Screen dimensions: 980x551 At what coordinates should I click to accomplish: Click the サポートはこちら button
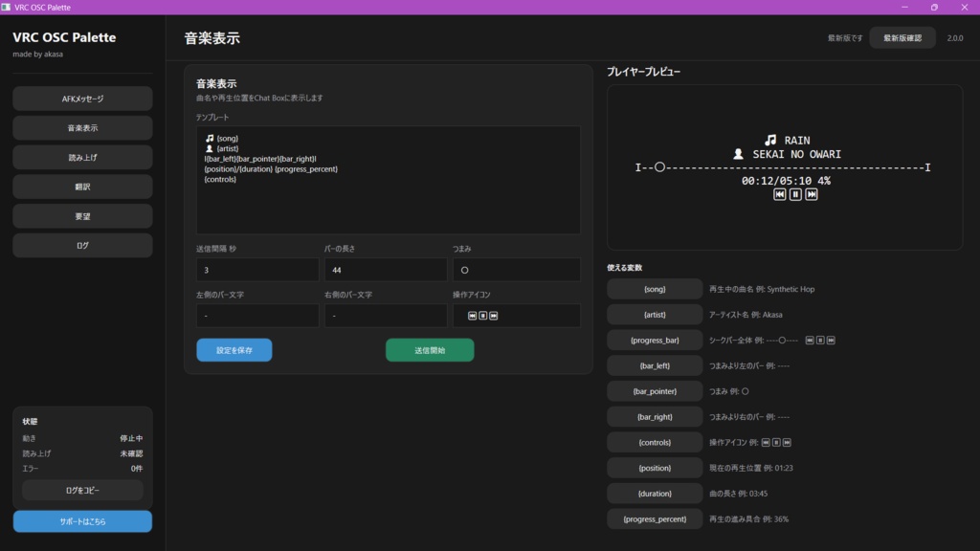click(x=82, y=521)
